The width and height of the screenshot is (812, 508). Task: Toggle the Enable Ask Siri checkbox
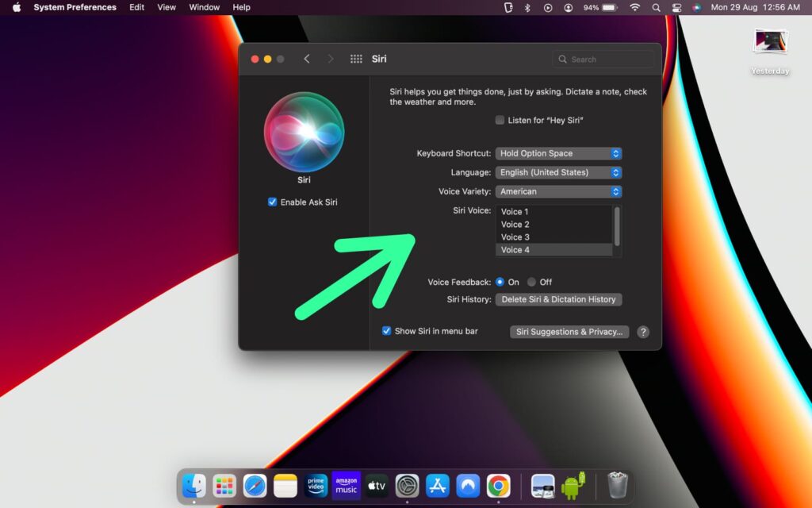coord(273,202)
